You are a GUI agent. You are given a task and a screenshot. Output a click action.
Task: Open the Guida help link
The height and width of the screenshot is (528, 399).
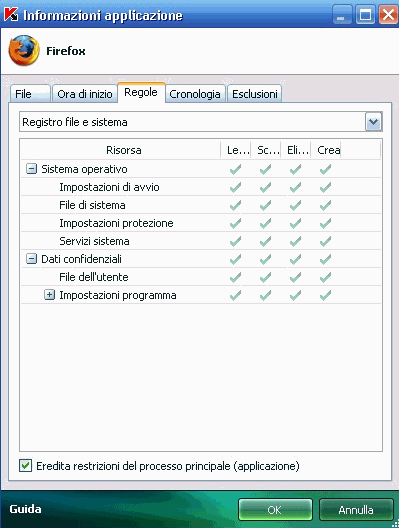pos(25,509)
